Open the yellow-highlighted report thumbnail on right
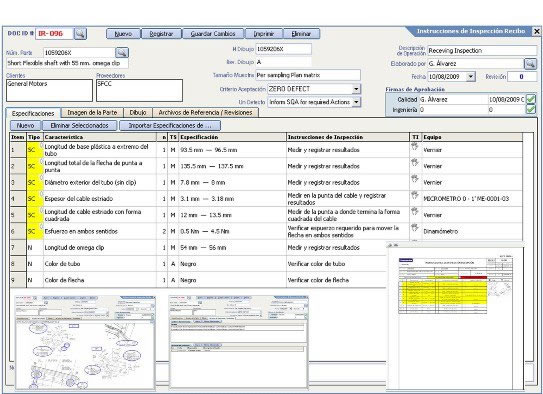 point(455,317)
